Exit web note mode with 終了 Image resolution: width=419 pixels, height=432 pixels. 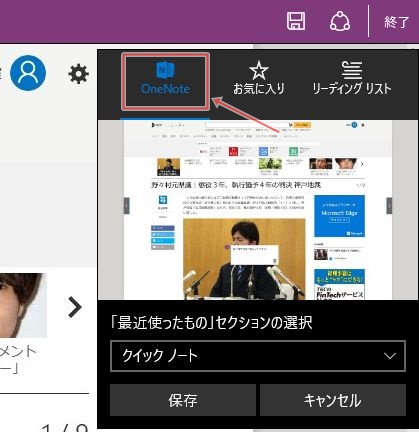[x=396, y=22]
